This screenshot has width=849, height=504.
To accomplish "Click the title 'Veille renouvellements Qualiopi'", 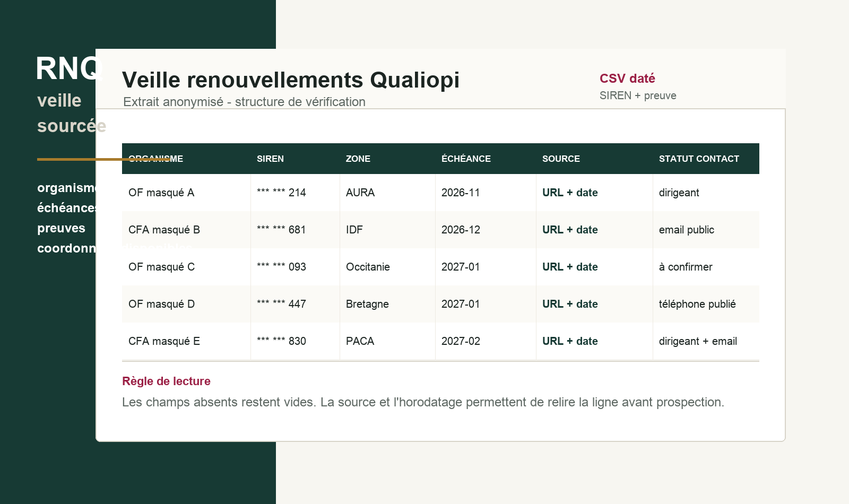I will coord(291,80).
